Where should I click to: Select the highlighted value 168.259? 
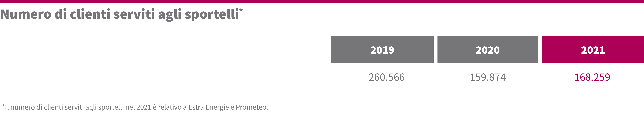(592, 77)
